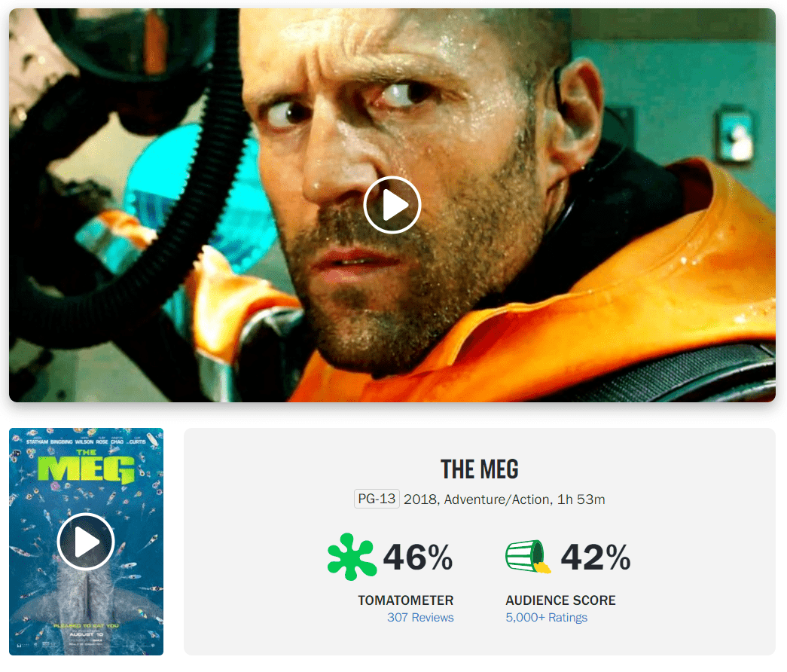
Task: Select the 46% Tomatometer score
Action: [x=417, y=557]
